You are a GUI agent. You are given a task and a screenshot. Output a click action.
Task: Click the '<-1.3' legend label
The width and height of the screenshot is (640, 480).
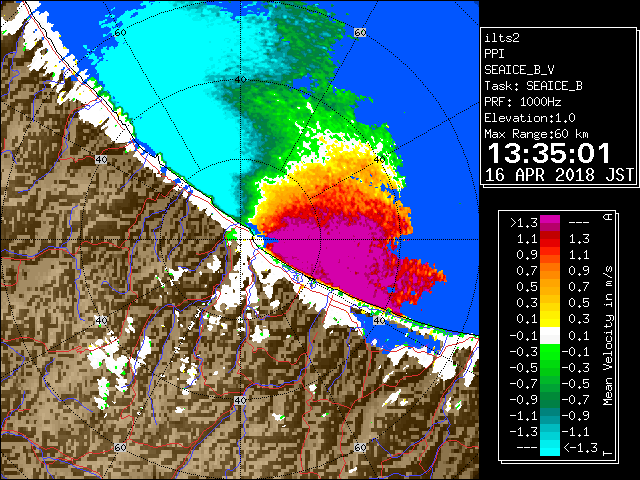coord(580,448)
